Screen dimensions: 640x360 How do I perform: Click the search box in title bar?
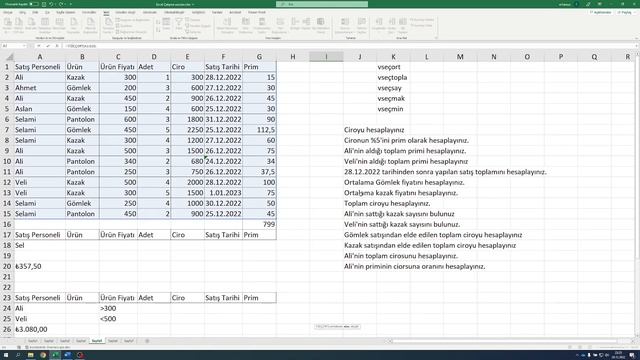(322, 4)
